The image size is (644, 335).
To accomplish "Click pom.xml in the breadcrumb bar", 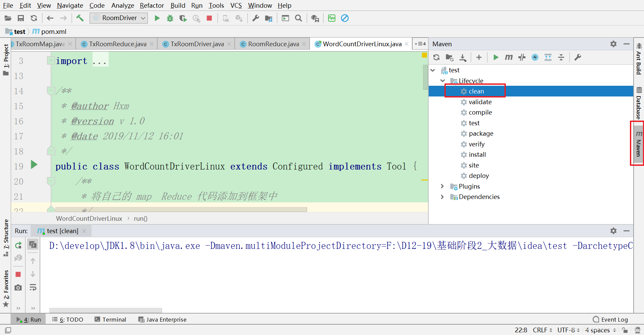I will [x=50, y=31].
